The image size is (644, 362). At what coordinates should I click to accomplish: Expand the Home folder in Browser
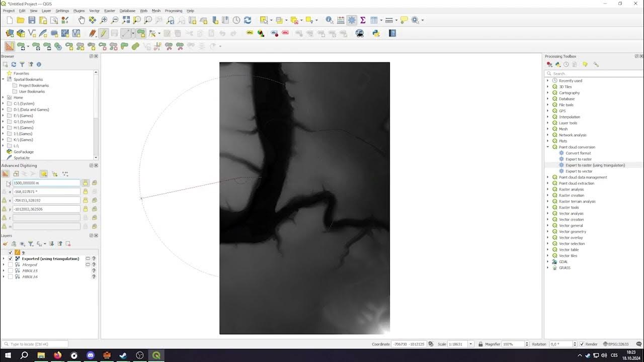pyautogui.click(x=3, y=98)
